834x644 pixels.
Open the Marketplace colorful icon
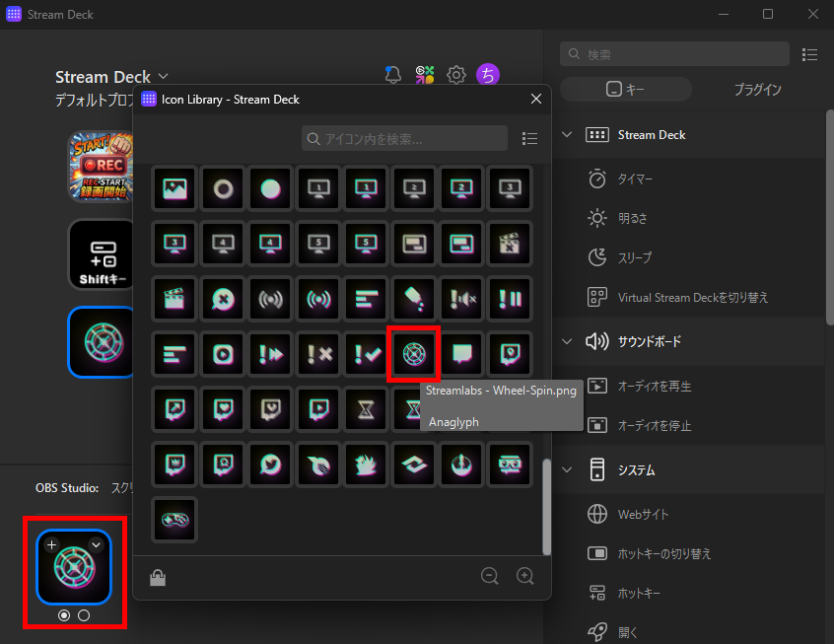[425, 75]
